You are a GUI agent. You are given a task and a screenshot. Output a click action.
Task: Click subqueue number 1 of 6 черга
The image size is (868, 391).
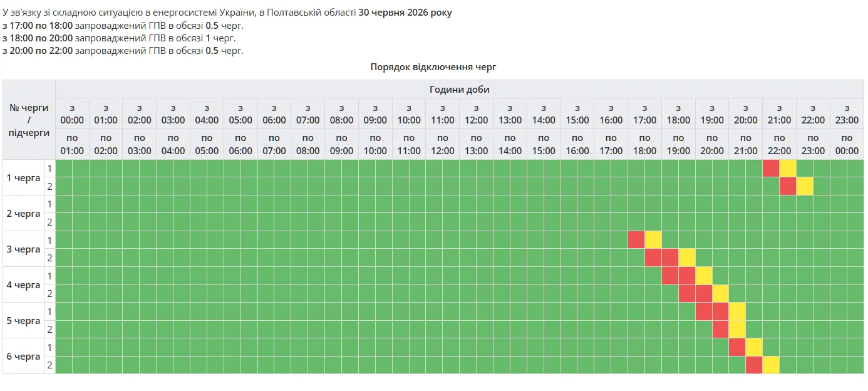pyautogui.click(x=50, y=347)
